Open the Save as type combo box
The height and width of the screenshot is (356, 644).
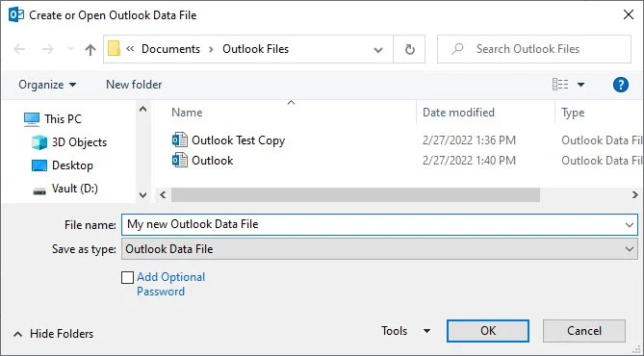(x=379, y=249)
